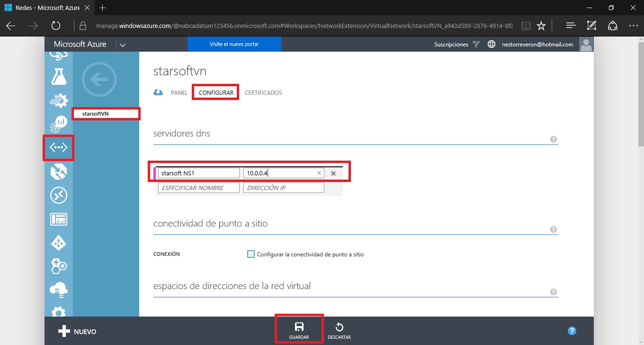Screen dimensions: 644x345
Task: Click the globe language icon
Action: (x=492, y=45)
